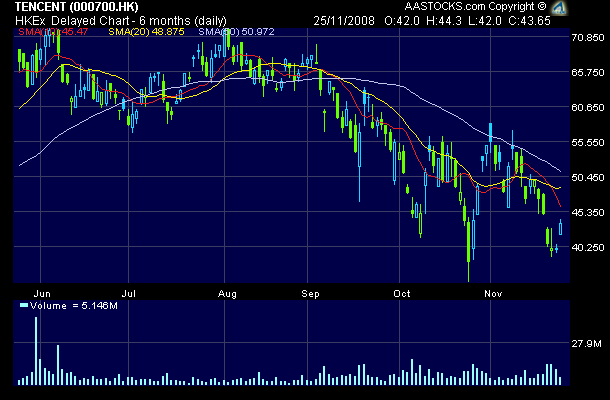Screen dimensions: 610x400
Task: Click the 40.250 price axis label
Action: tap(588, 247)
